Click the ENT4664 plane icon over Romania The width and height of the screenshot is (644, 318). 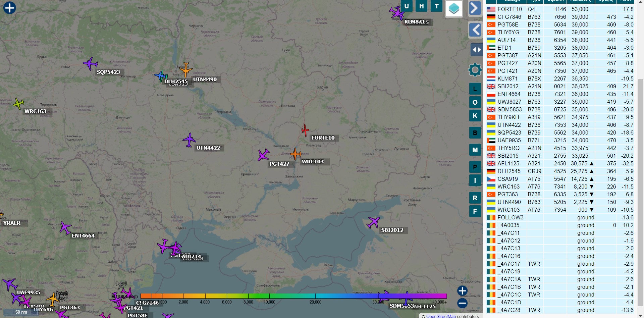pyautogui.click(x=65, y=228)
